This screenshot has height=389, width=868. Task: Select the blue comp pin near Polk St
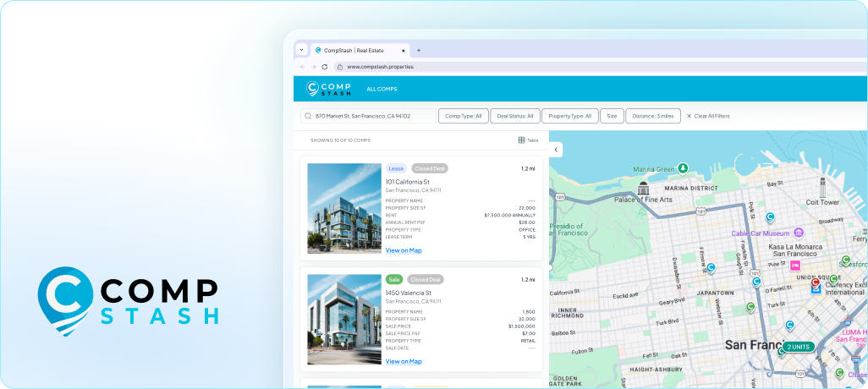coord(770,217)
